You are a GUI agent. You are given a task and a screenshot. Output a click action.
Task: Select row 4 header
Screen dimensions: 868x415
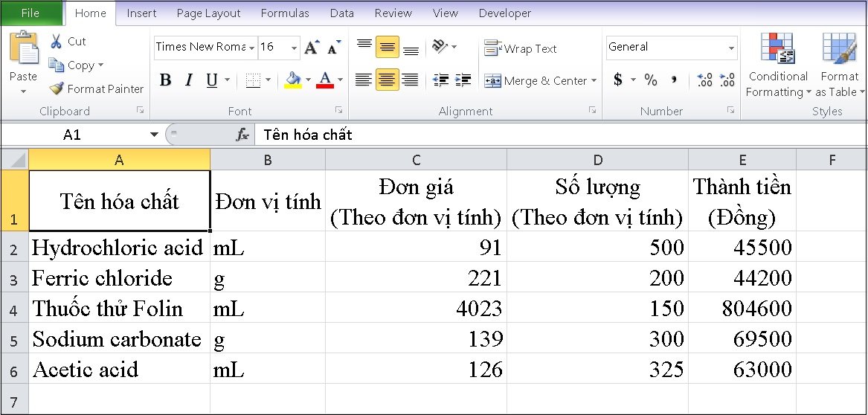pyautogui.click(x=14, y=308)
